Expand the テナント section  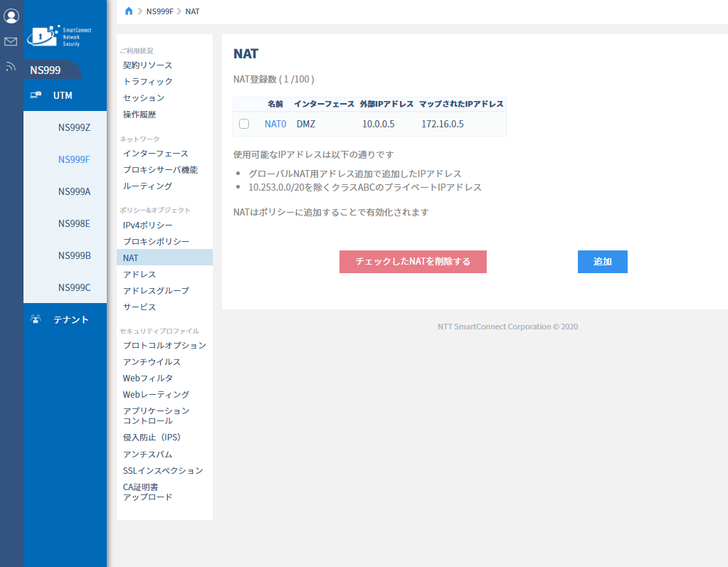65,319
